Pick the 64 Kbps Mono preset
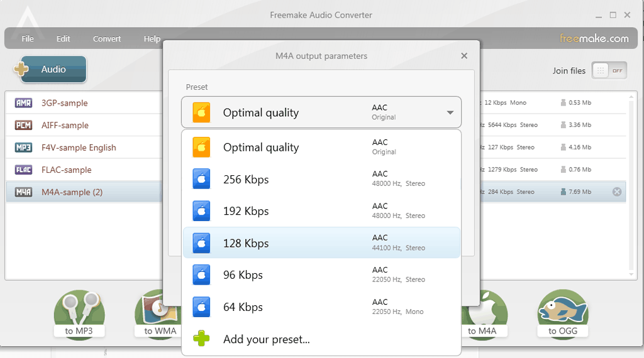 [x=321, y=306]
